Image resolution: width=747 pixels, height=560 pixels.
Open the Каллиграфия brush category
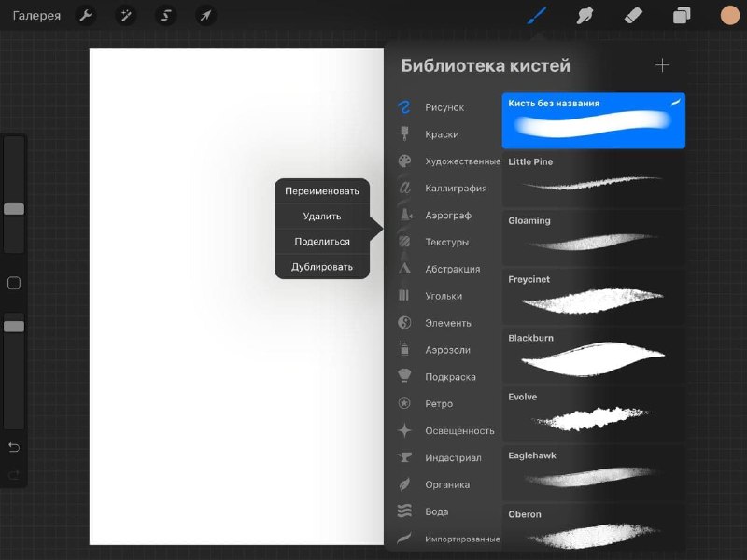pyautogui.click(x=455, y=189)
